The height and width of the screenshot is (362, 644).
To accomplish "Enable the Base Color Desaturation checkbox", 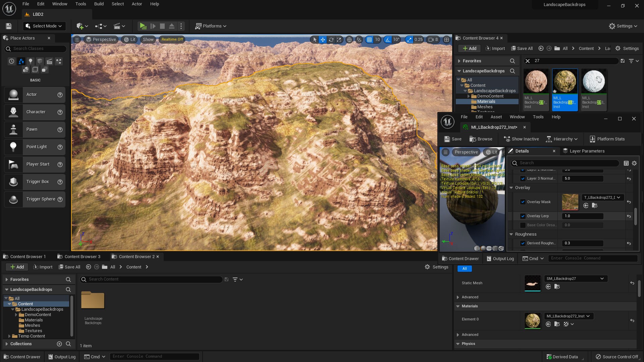I will click(523, 225).
